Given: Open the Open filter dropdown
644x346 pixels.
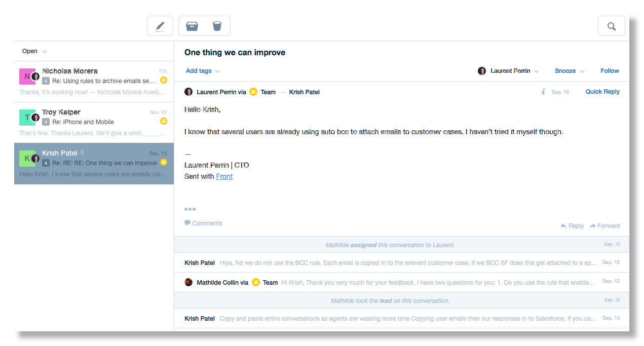Looking at the screenshot, I should click(34, 51).
